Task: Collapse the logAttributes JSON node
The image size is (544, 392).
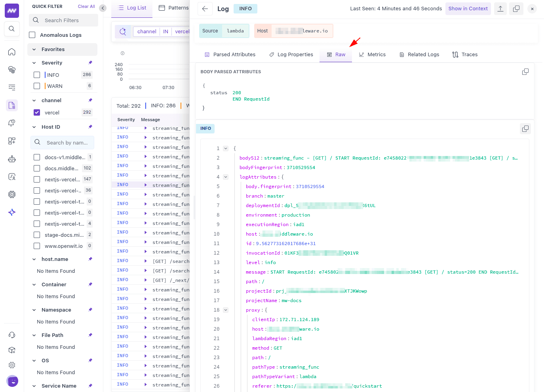Action: coord(226,177)
